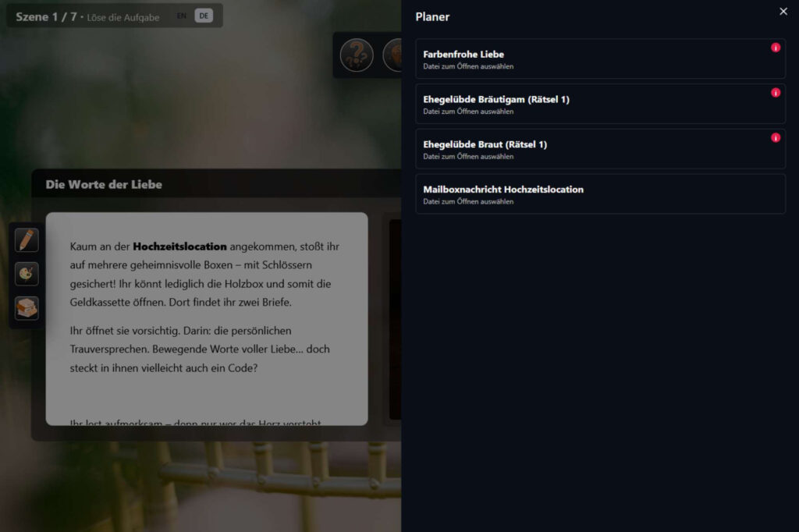The width and height of the screenshot is (799, 532).
Task: Click the stacked books icon
Action: pos(27,308)
